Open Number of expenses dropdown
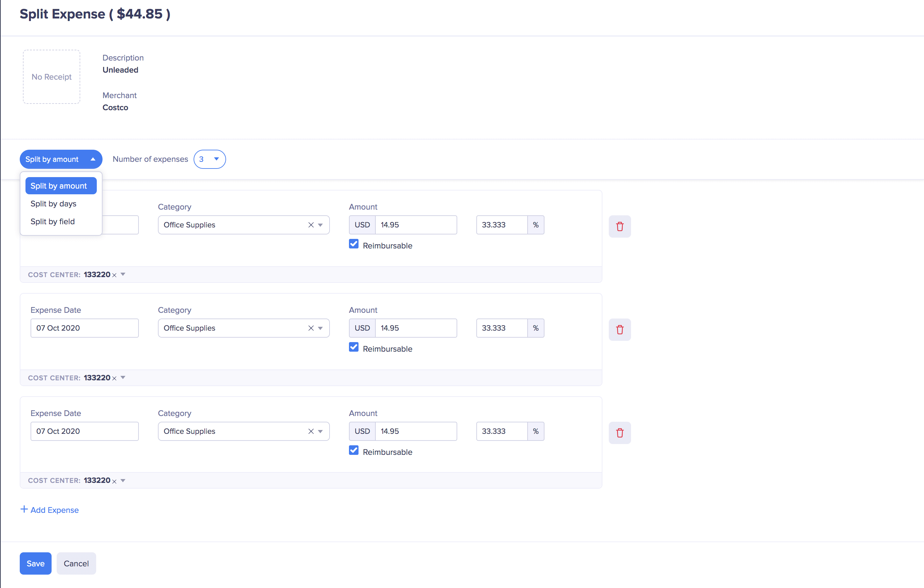924x588 pixels. tap(210, 159)
